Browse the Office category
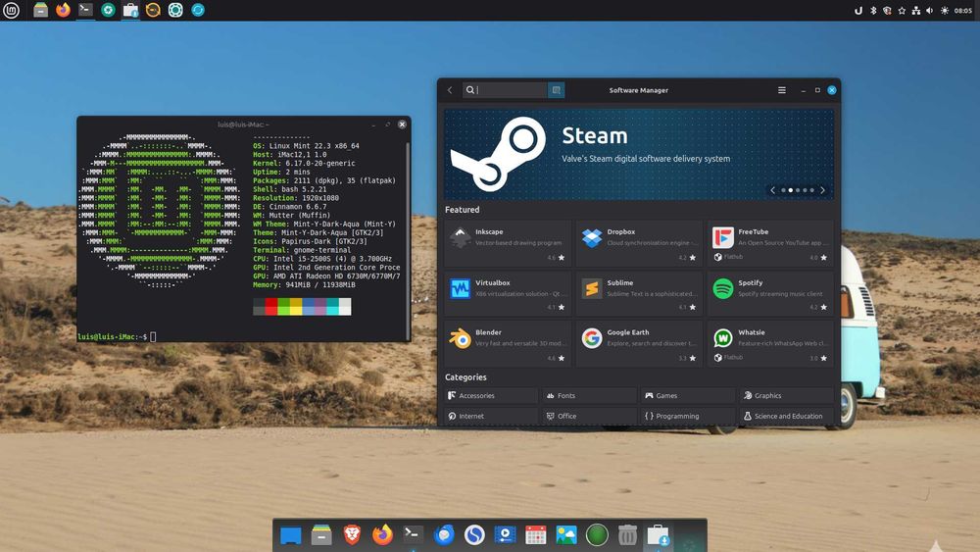The image size is (980, 552). [x=589, y=416]
